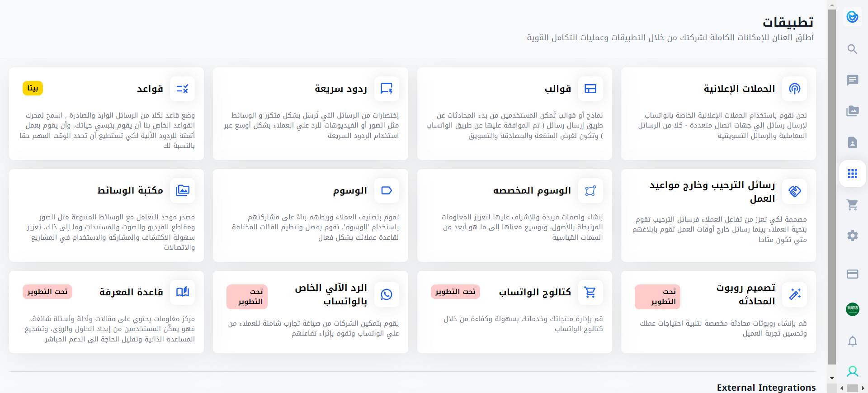Open the media gallery sidebar icon
The width and height of the screenshot is (868, 393).
coord(852,111)
